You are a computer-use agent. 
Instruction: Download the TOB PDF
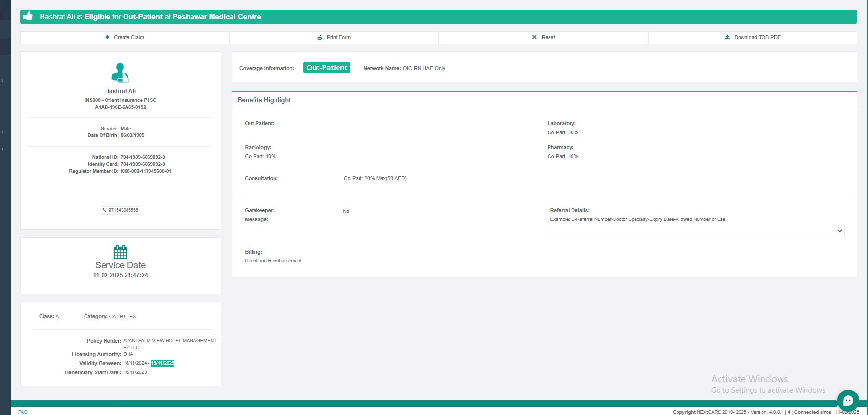[x=752, y=37]
